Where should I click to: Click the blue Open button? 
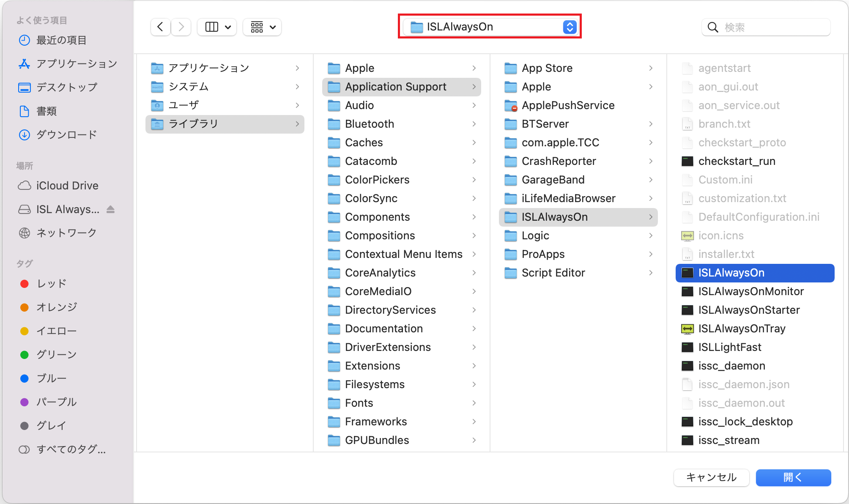[793, 477]
